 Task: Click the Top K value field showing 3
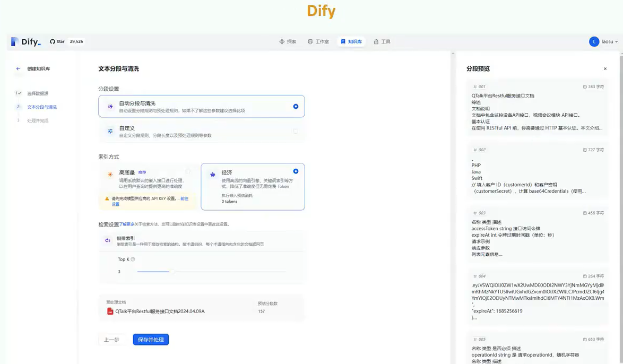[119, 272]
